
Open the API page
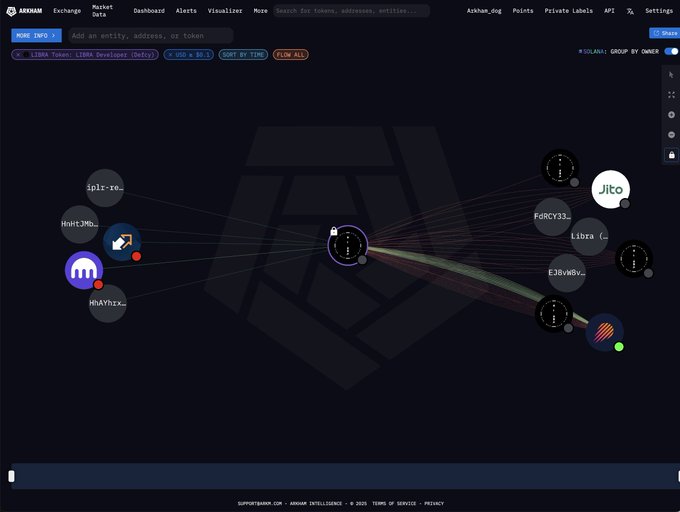point(609,11)
